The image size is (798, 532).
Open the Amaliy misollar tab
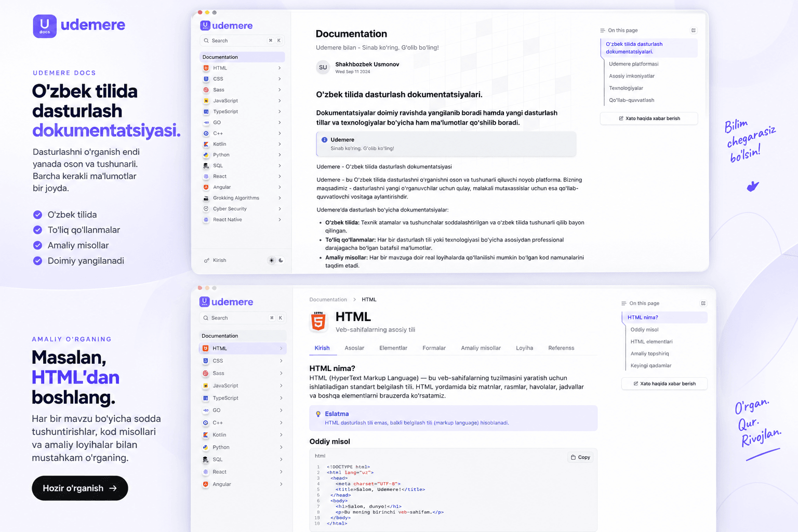pos(481,348)
